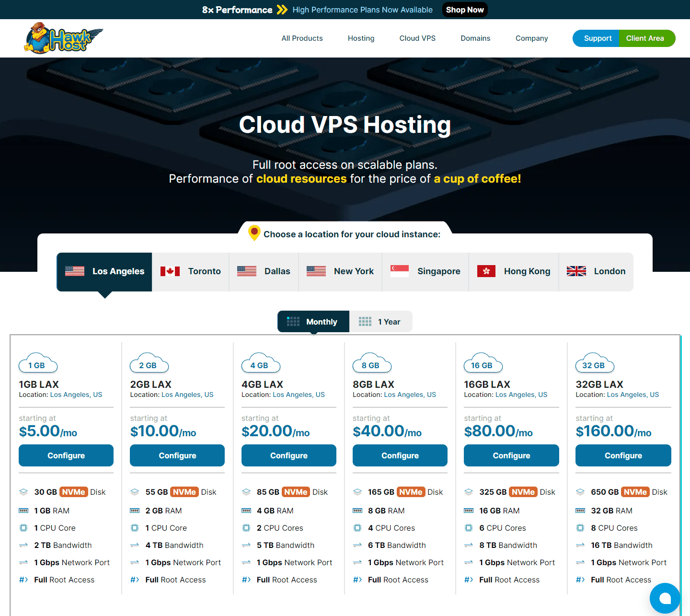Select the London location tab

tap(596, 272)
